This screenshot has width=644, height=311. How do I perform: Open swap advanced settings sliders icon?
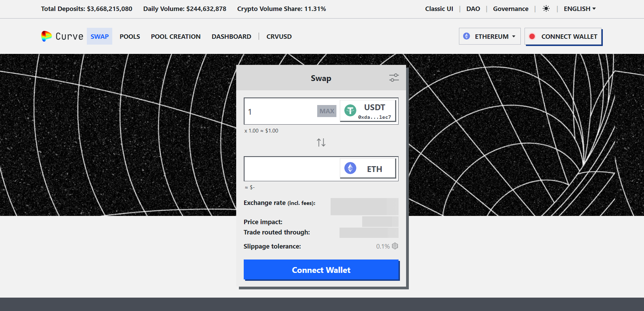point(394,78)
